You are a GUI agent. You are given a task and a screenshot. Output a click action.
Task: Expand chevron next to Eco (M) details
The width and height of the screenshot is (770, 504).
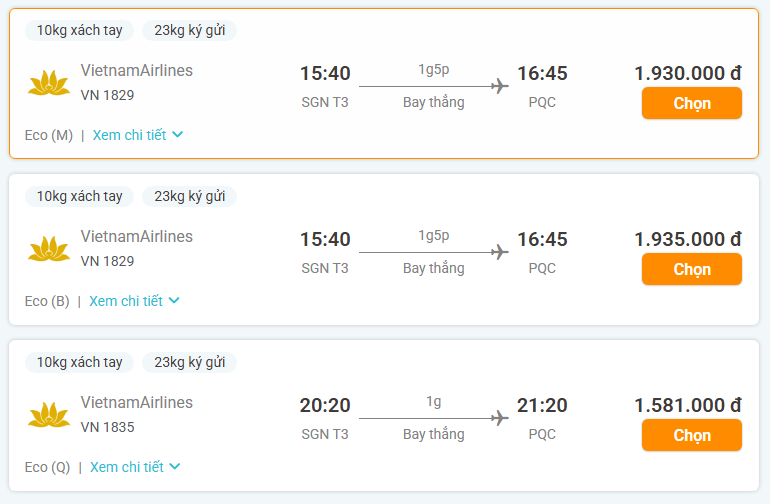178,135
